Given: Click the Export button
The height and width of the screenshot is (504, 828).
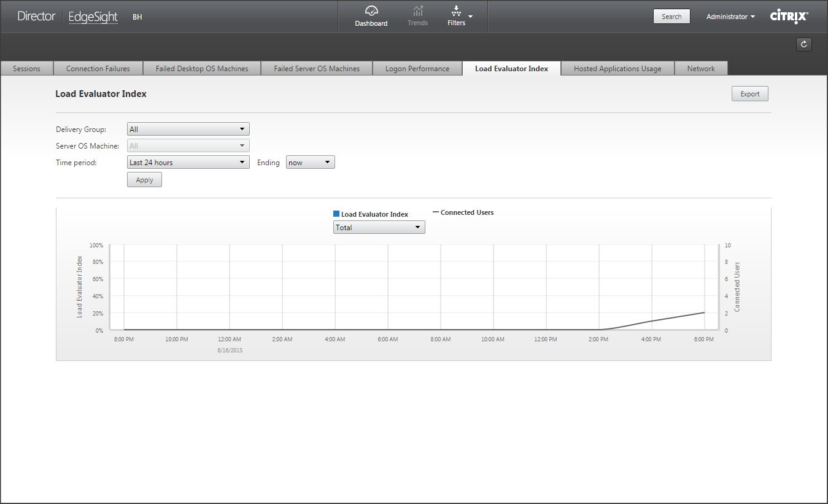Looking at the screenshot, I should tap(749, 94).
